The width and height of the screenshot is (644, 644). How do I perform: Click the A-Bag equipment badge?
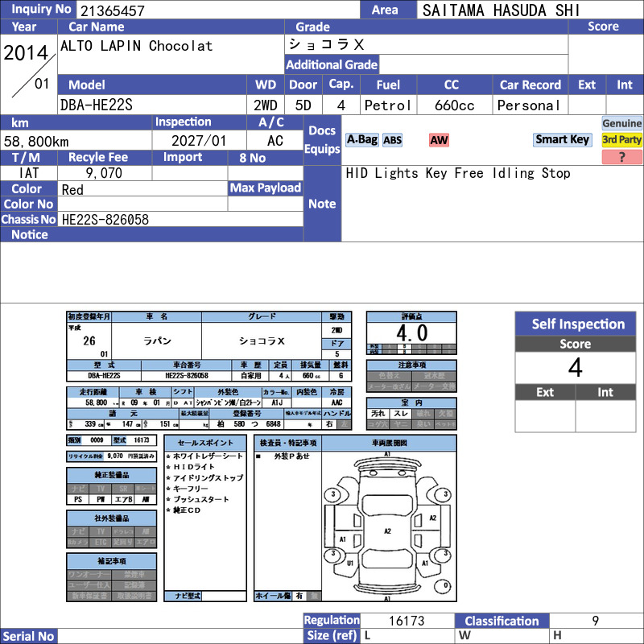(x=361, y=140)
